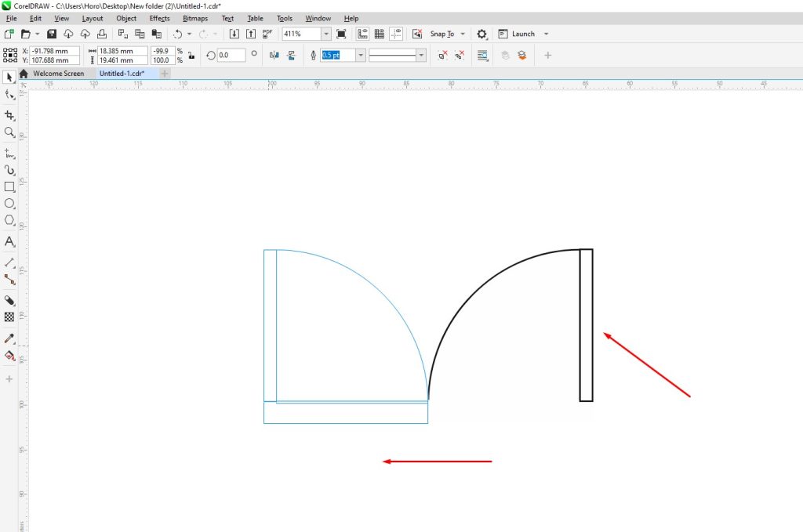This screenshot has height=532, width=803.
Task: Open the Snap To dropdown
Action: click(x=463, y=34)
